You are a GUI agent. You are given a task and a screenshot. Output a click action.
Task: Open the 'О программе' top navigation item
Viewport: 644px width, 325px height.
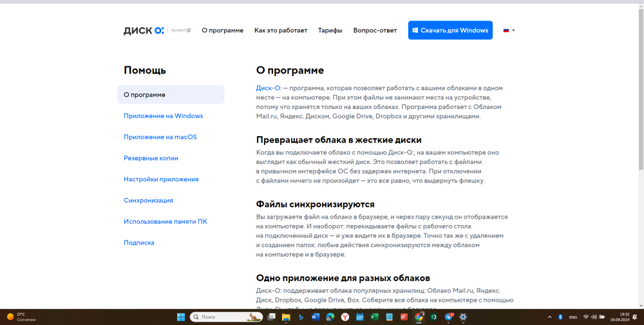pos(223,30)
